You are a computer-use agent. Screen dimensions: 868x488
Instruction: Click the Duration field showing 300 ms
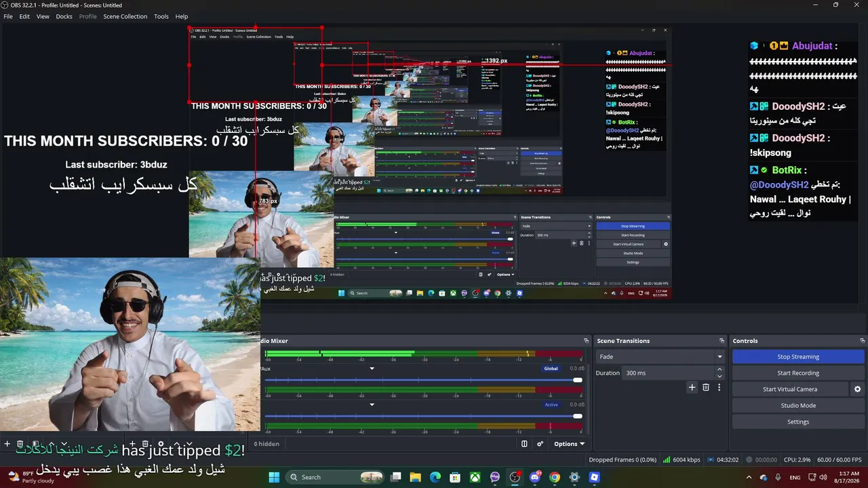pyautogui.click(x=669, y=373)
